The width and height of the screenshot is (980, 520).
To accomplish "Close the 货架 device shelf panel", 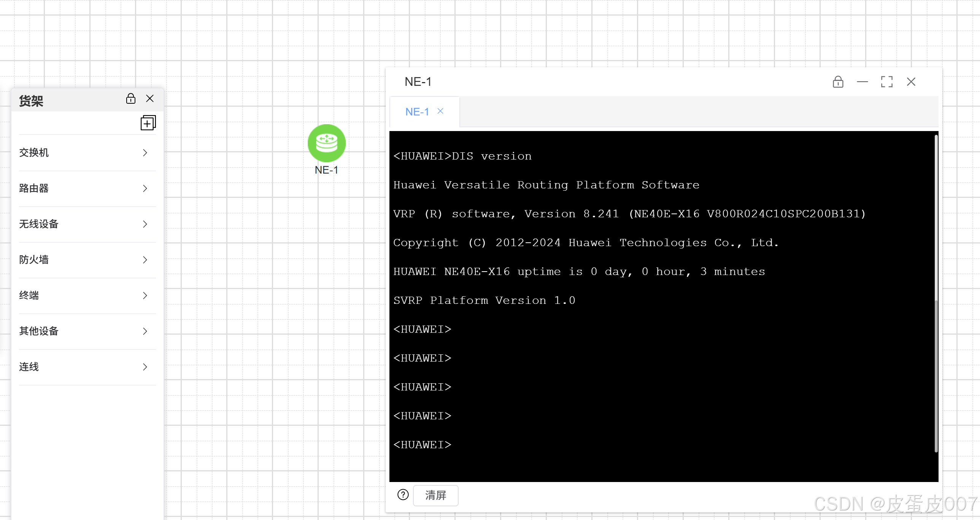I will (150, 99).
